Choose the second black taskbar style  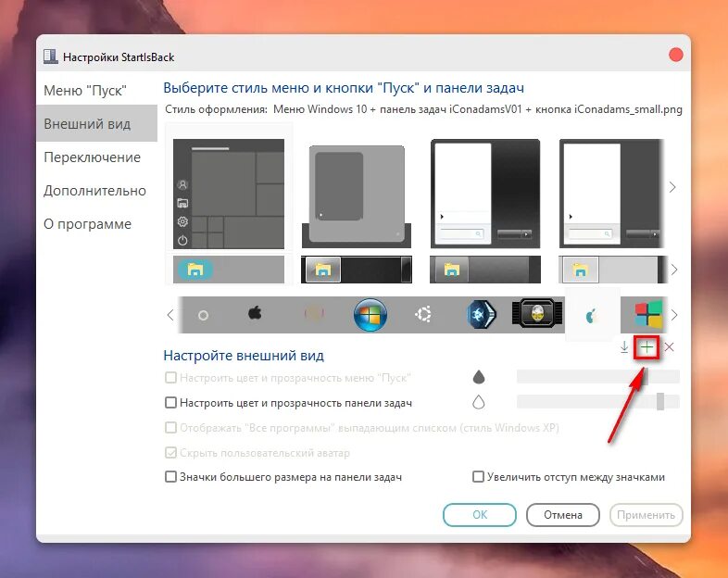(x=357, y=270)
